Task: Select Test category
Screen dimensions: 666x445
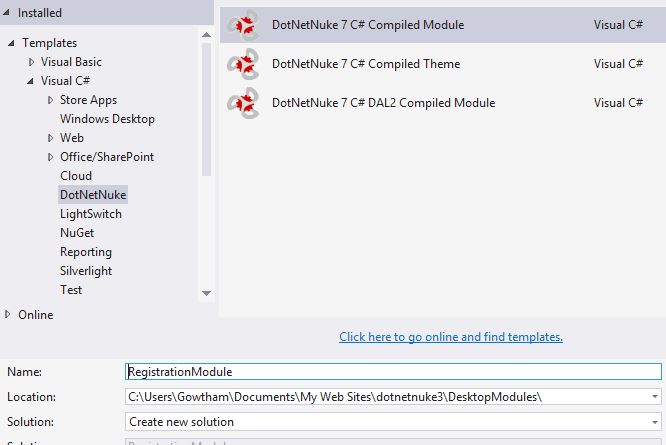Action: (71, 290)
